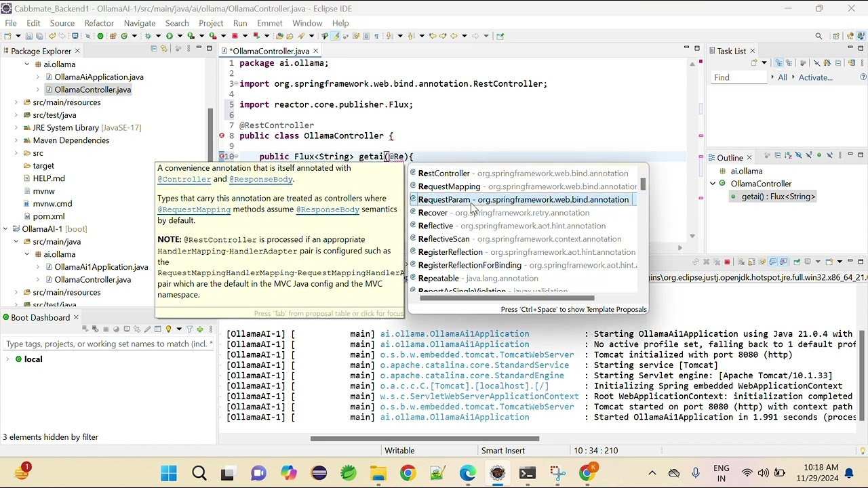The height and width of the screenshot is (488, 868).
Task: Click the All filter in Task List
Action: pos(783,77)
